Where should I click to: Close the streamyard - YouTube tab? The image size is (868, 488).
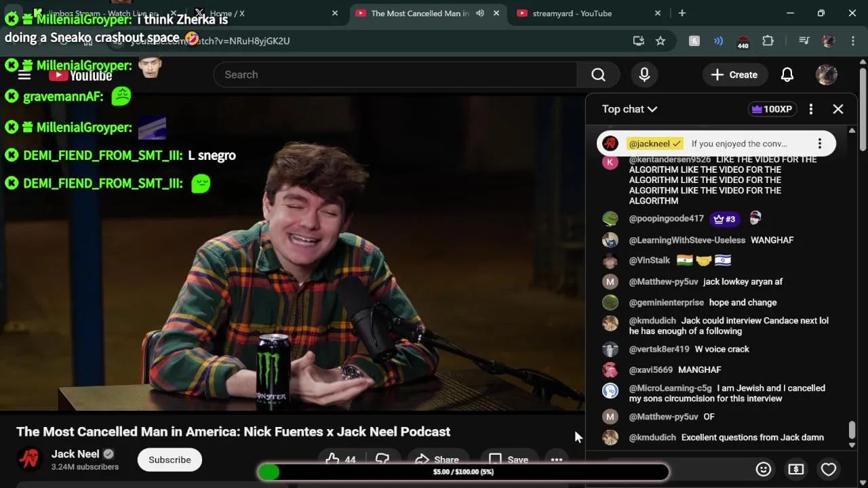[x=658, y=13]
